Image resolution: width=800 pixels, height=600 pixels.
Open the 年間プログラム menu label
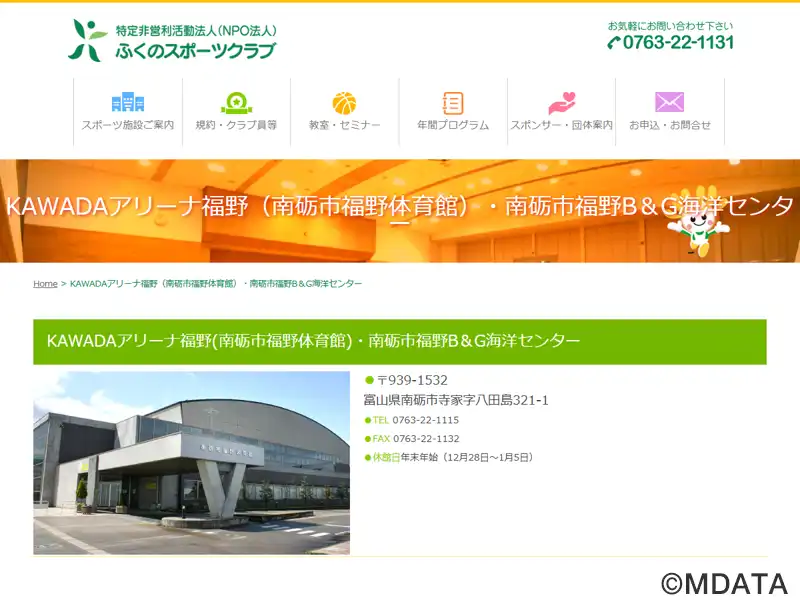click(x=453, y=125)
